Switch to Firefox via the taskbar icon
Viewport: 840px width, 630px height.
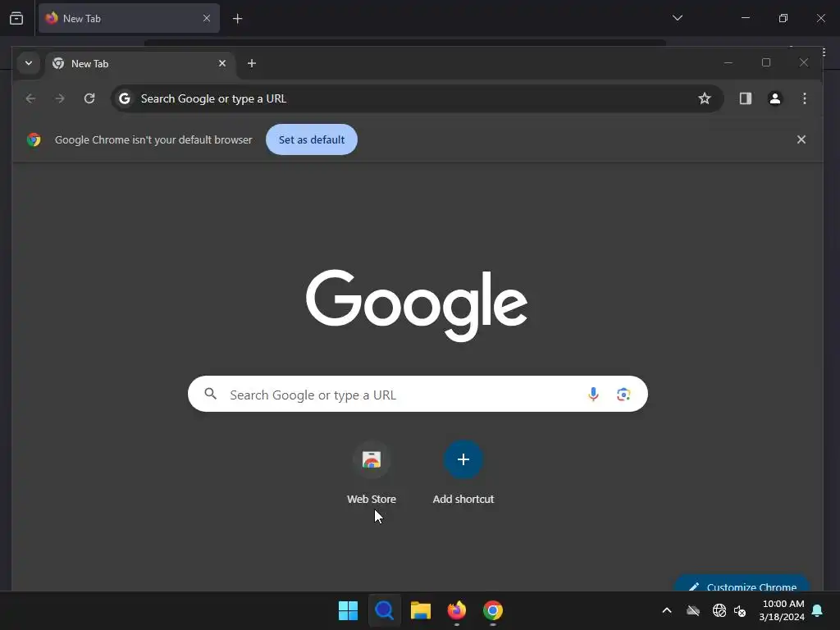[x=456, y=610]
